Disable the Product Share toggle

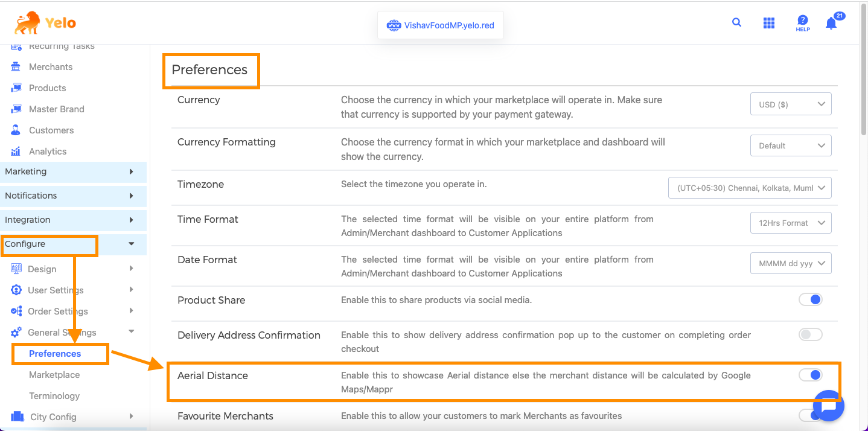click(810, 299)
